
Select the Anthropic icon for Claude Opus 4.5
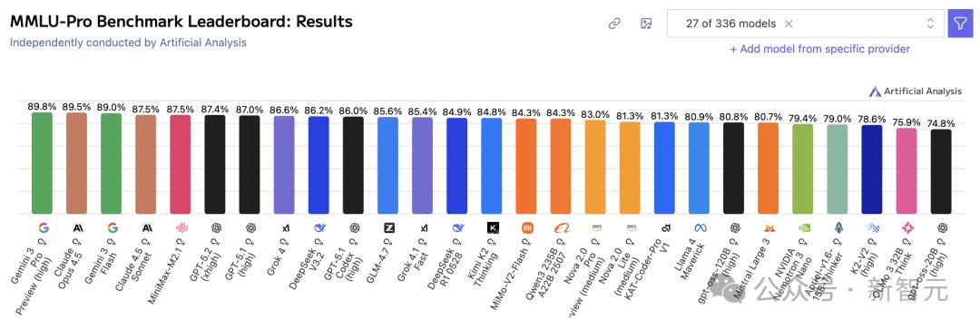pos(77,227)
